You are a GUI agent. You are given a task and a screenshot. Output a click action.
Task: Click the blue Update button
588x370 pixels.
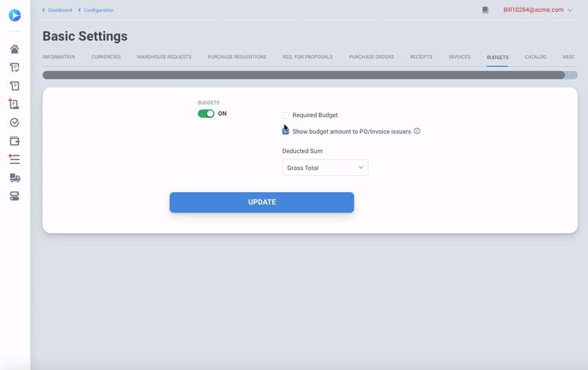pyautogui.click(x=262, y=202)
